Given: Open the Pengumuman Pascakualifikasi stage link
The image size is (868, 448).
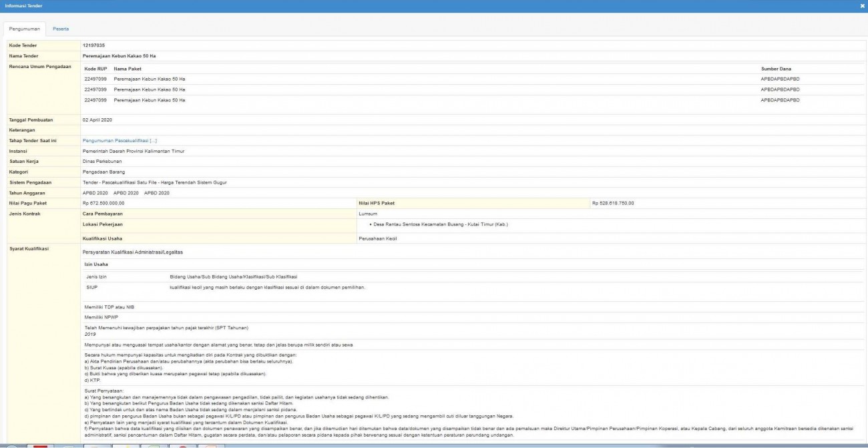Looking at the screenshot, I should click(x=120, y=141).
